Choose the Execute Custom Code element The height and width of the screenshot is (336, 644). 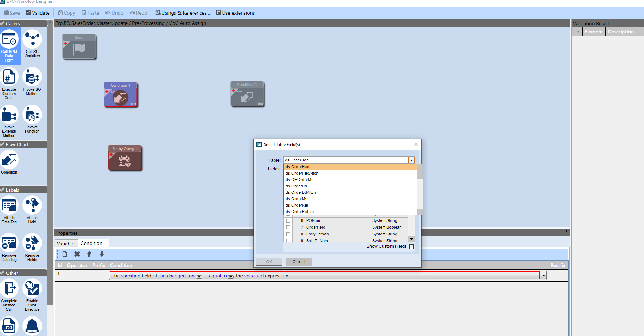tap(9, 84)
